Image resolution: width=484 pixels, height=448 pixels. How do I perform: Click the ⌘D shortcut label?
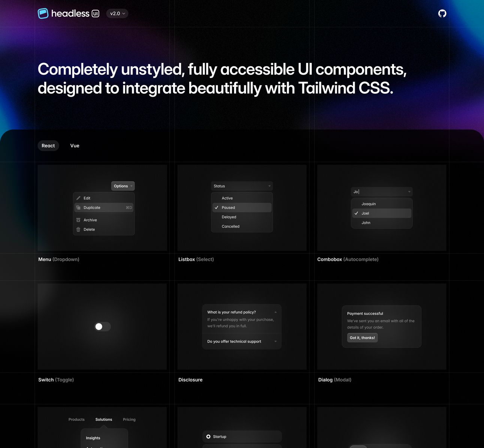129,207
